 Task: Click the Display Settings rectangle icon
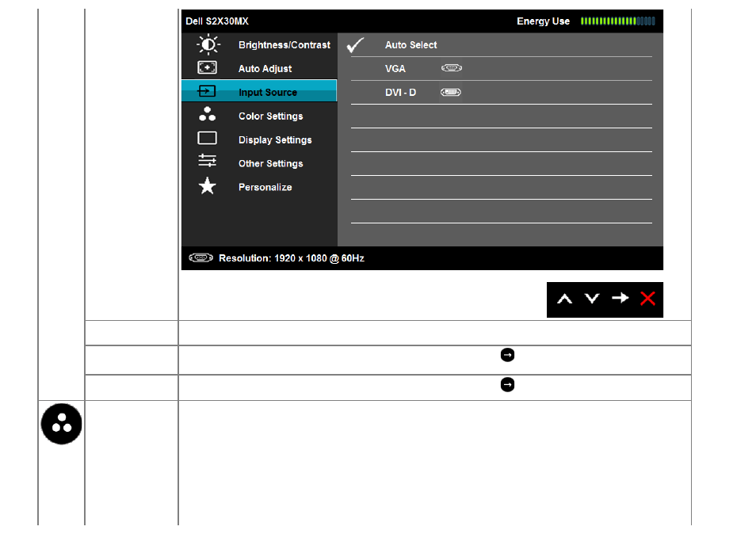click(207, 139)
